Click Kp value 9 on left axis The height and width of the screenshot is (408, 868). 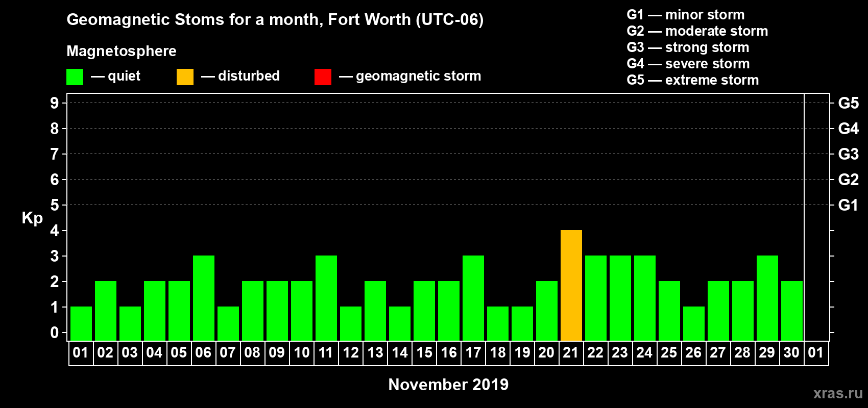coord(55,103)
